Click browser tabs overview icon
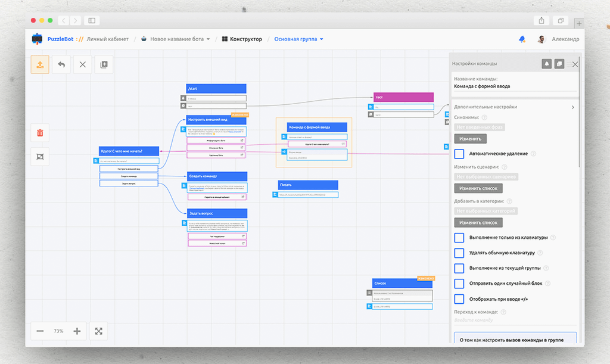 [561, 21]
